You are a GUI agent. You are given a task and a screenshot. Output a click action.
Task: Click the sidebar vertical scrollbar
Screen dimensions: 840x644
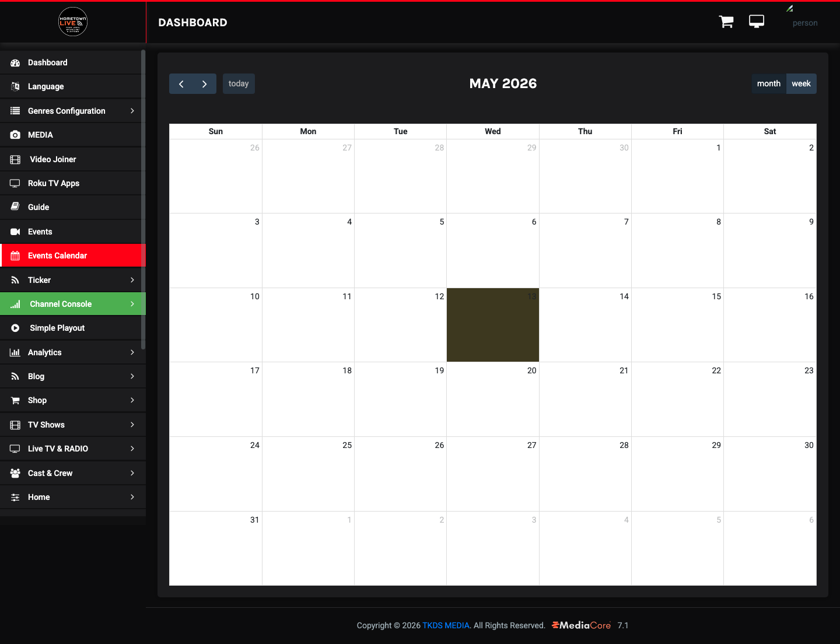[143, 199]
